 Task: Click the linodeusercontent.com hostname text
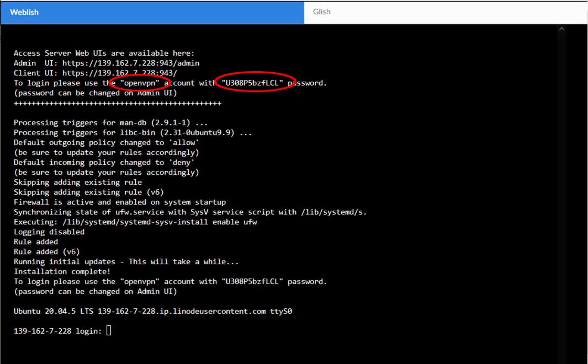point(182,311)
